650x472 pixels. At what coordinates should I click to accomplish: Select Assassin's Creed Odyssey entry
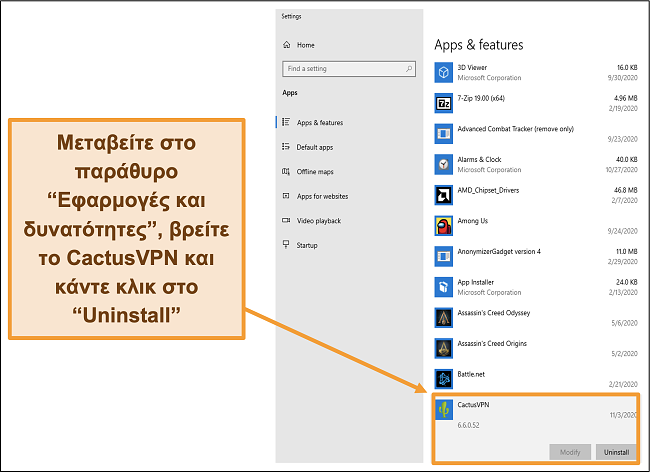point(494,313)
